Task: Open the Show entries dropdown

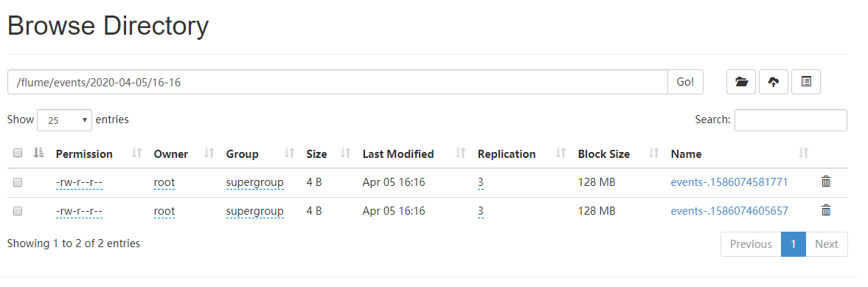Action: pyautogui.click(x=64, y=120)
